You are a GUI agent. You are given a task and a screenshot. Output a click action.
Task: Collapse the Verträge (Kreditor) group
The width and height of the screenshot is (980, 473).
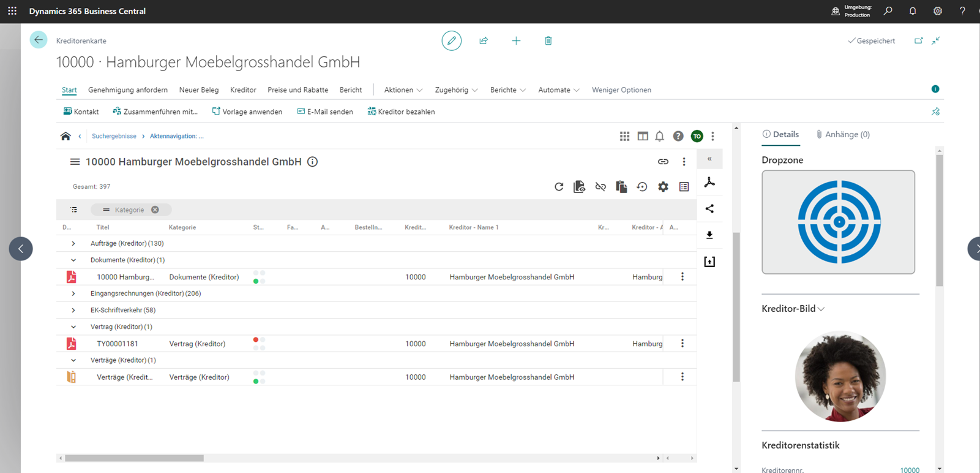pyautogui.click(x=73, y=360)
